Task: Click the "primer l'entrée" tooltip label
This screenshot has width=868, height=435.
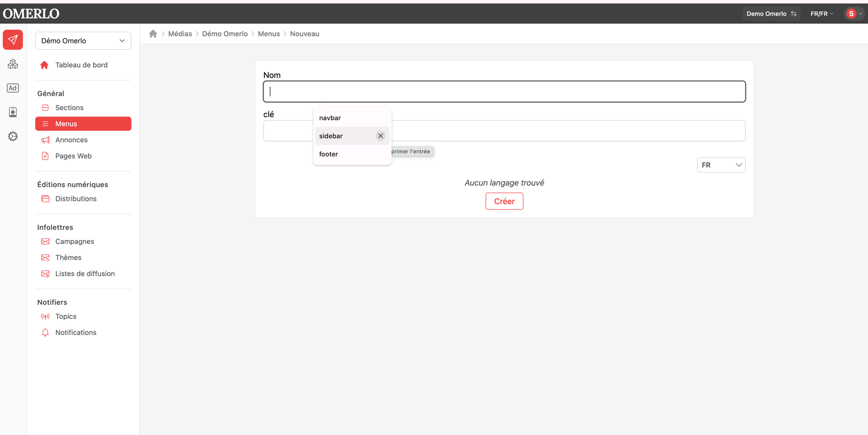Action: [x=410, y=151]
